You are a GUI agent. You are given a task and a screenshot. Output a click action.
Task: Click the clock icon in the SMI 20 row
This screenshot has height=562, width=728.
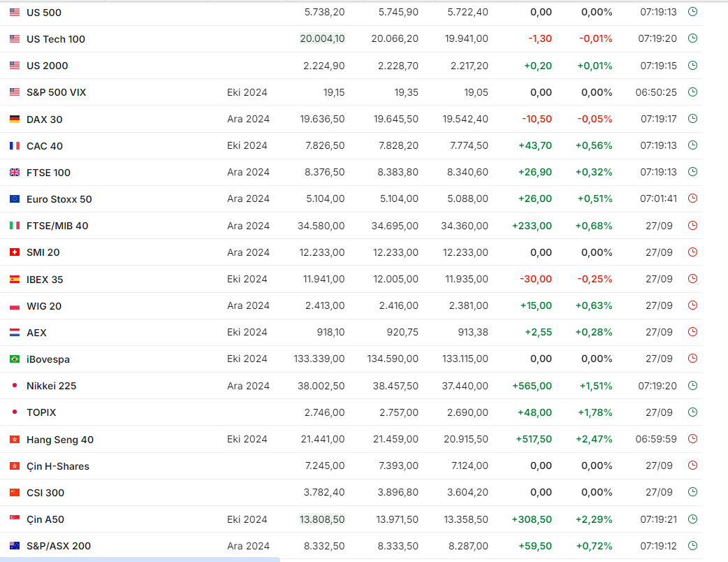point(692,252)
